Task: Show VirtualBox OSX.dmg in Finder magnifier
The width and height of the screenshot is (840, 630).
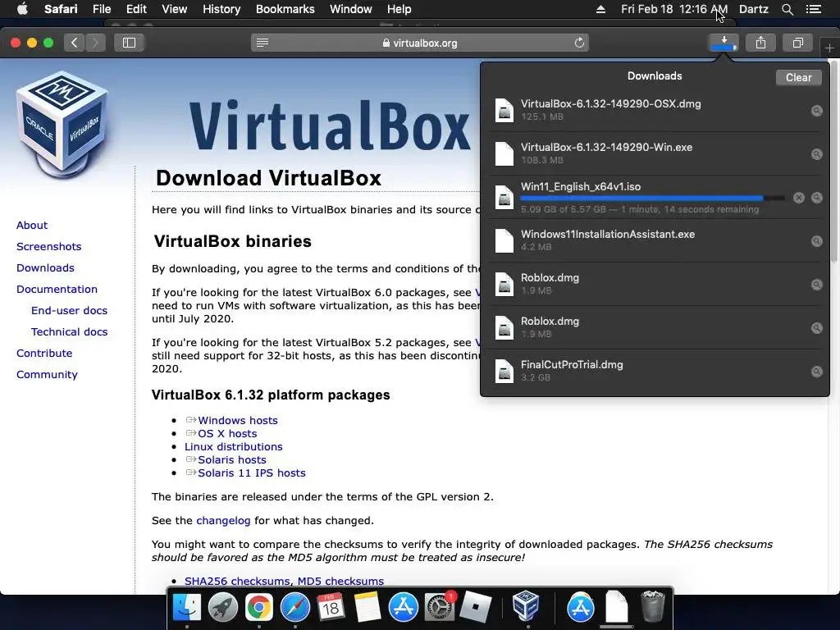Action: pyautogui.click(x=816, y=111)
